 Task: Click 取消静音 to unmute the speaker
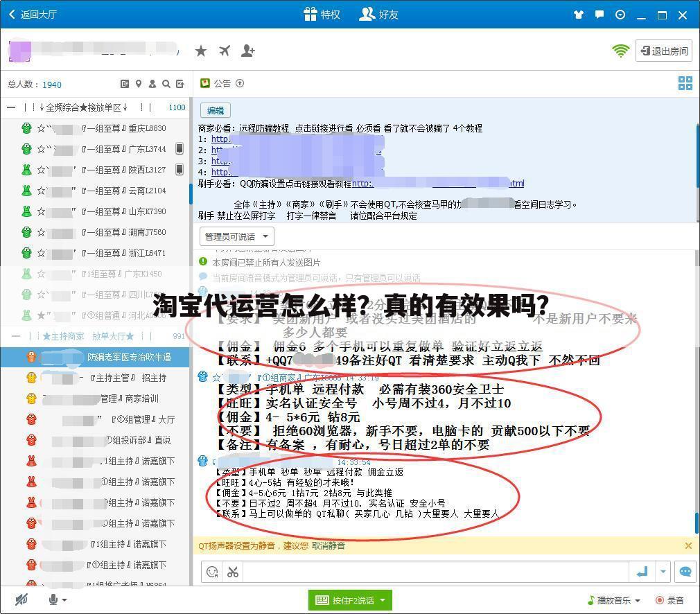[328, 545]
